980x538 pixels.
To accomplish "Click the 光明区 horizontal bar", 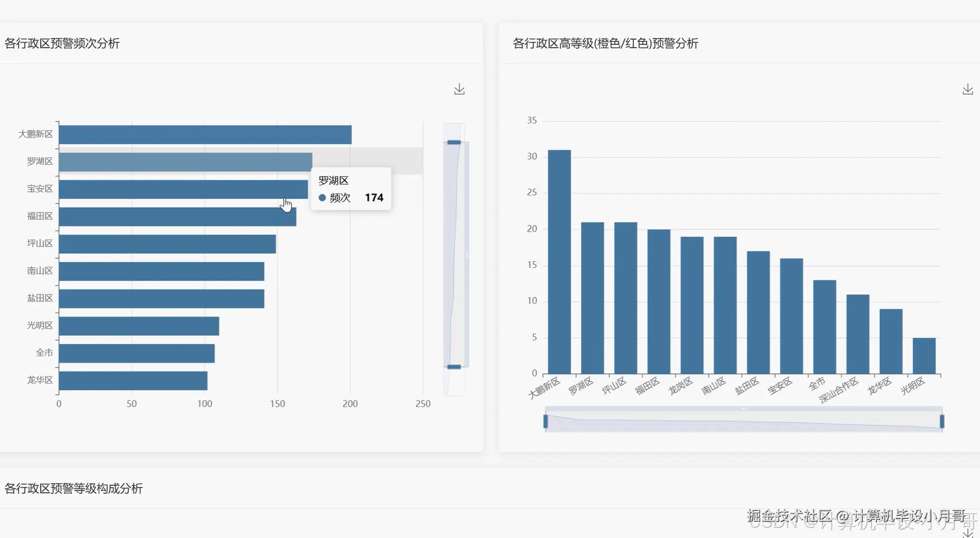I will 139,326.
